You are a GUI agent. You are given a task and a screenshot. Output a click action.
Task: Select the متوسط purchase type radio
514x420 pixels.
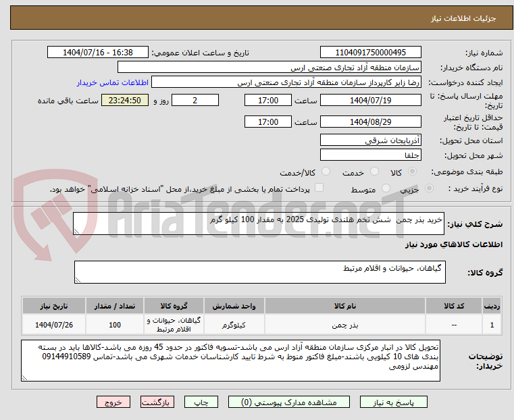386,188
